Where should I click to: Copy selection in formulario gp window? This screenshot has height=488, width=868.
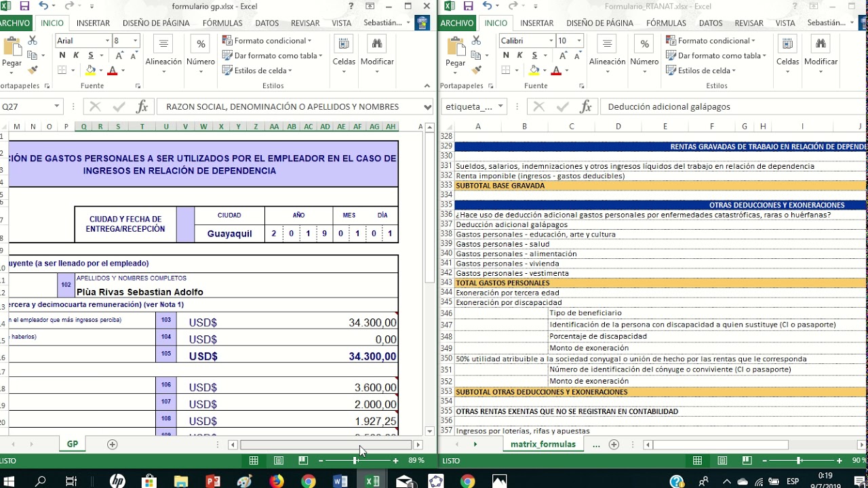pyautogui.click(x=32, y=56)
